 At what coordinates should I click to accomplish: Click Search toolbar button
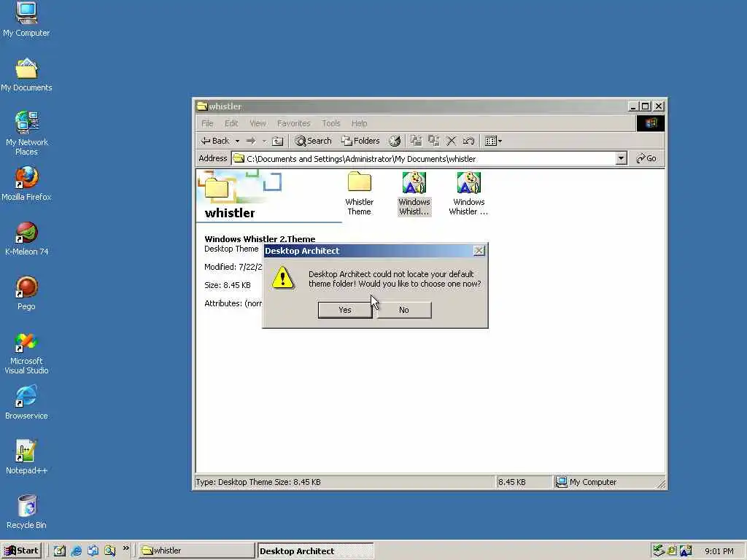click(x=313, y=141)
